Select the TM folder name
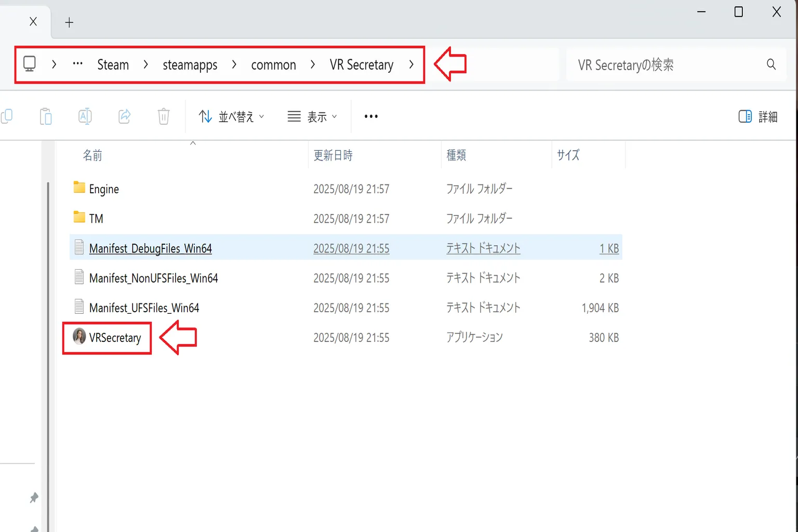Image resolution: width=798 pixels, height=532 pixels. [96, 218]
